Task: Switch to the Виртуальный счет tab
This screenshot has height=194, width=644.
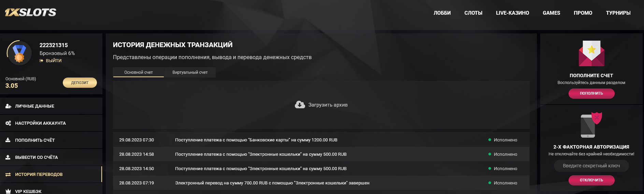Action: coord(190,72)
